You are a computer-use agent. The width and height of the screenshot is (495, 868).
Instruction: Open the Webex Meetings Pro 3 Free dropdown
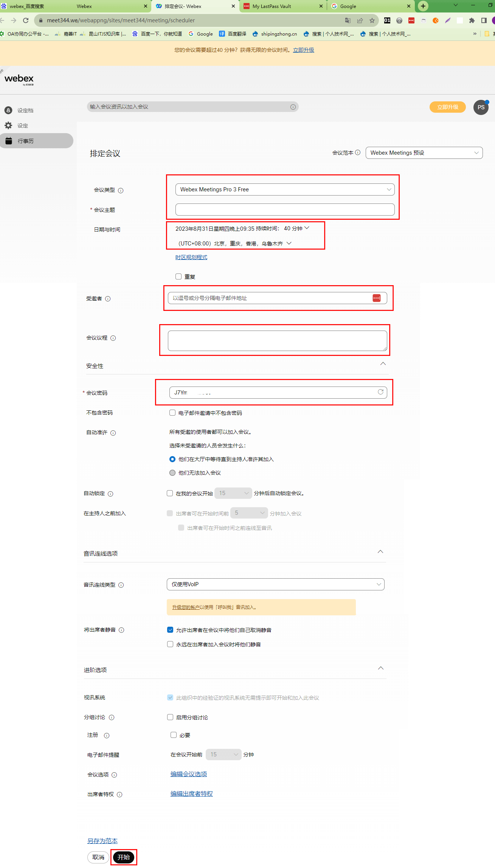tap(285, 189)
